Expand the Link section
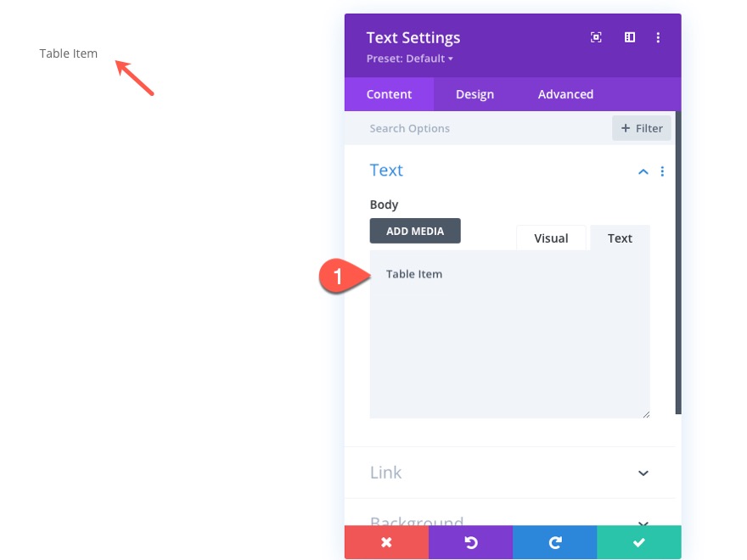The width and height of the screenshot is (747, 560). pyautogui.click(x=643, y=473)
